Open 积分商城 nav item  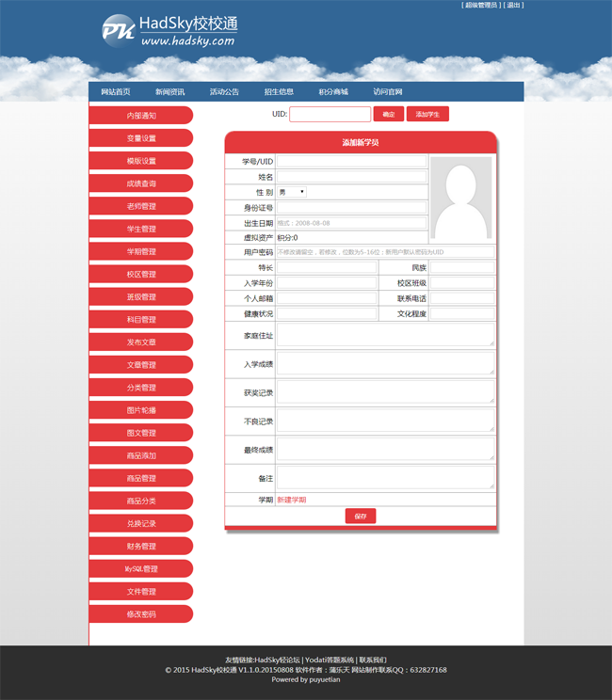pos(333,91)
